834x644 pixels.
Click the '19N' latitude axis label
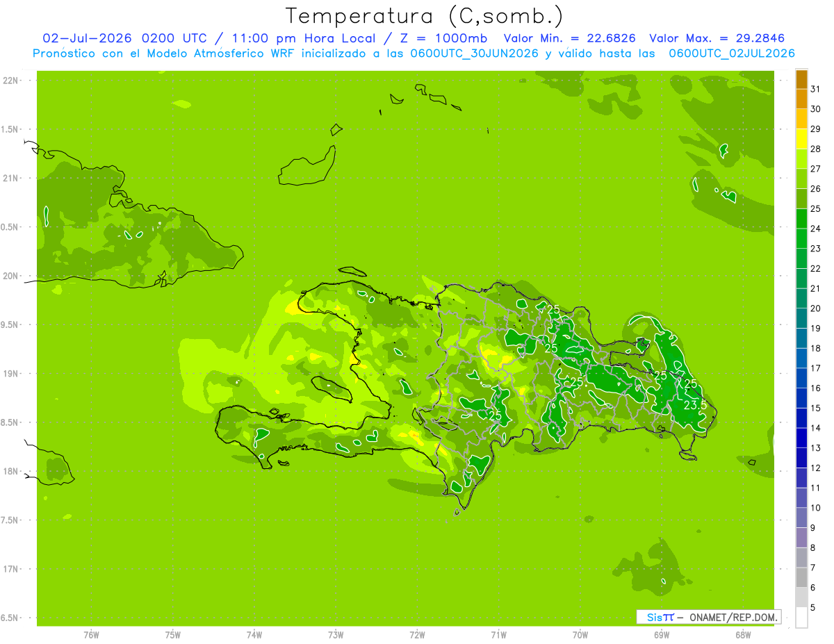pyautogui.click(x=10, y=374)
